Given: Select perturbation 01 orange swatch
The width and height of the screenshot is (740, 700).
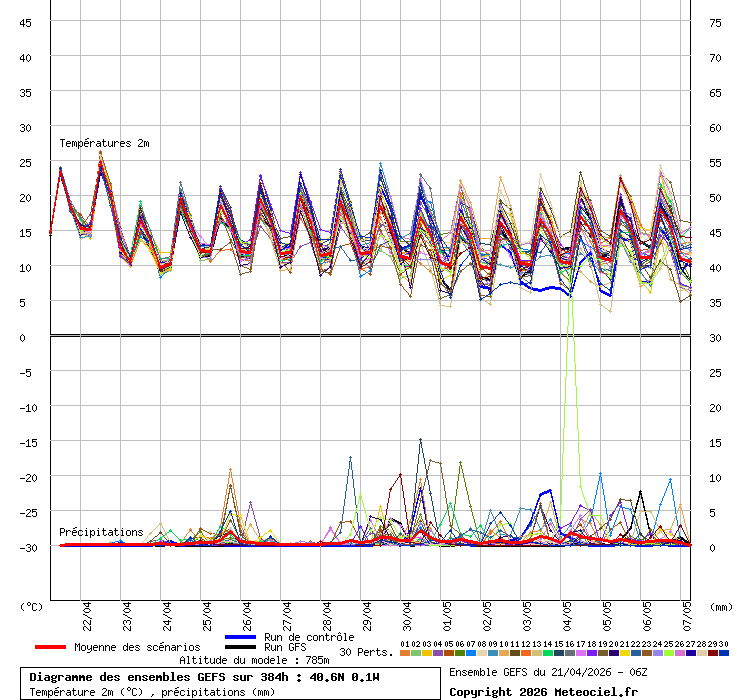Looking at the screenshot, I should pyautogui.click(x=404, y=653).
